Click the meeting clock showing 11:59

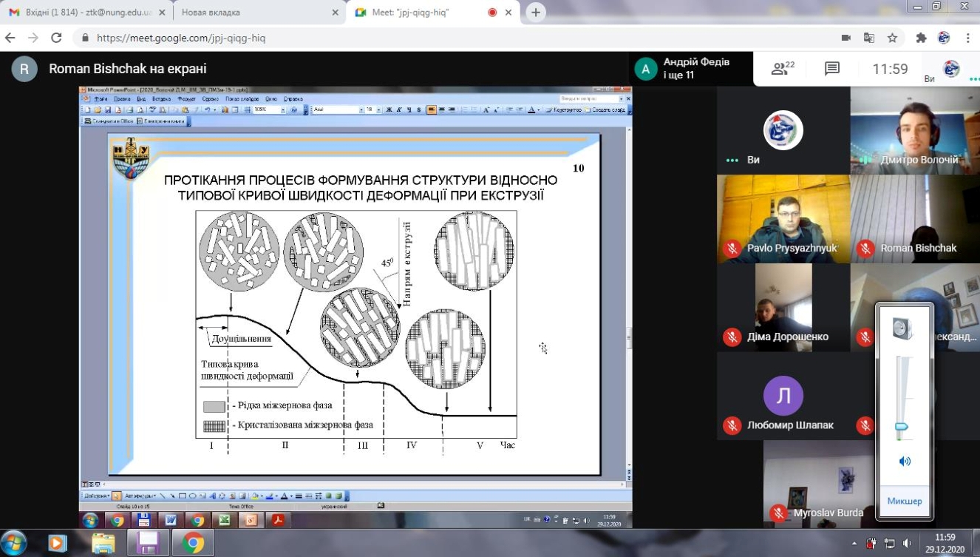[890, 69]
